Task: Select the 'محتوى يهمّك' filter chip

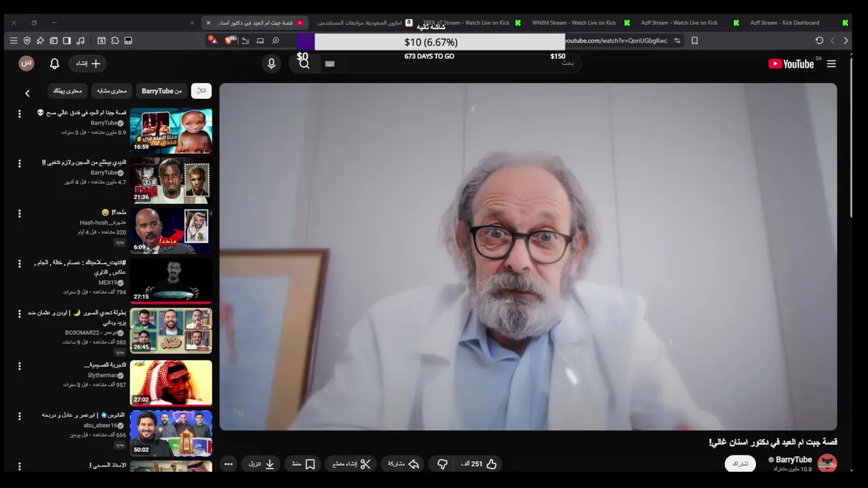Action: pos(68,91)
